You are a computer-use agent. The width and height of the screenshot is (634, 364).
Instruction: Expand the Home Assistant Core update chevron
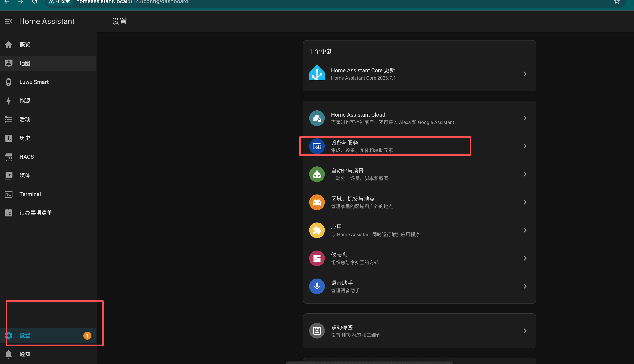pyautogui.click(x=525, y=74)
